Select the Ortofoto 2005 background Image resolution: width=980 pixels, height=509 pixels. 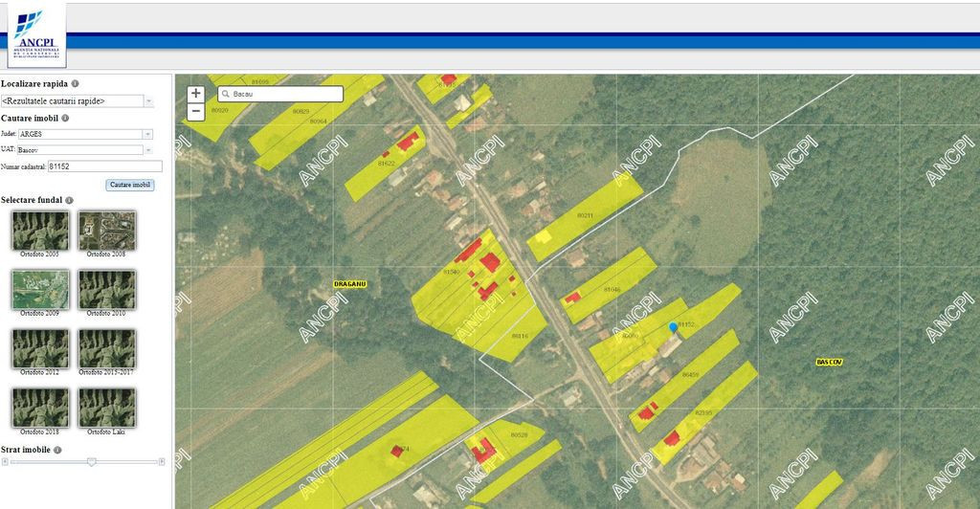39,231
